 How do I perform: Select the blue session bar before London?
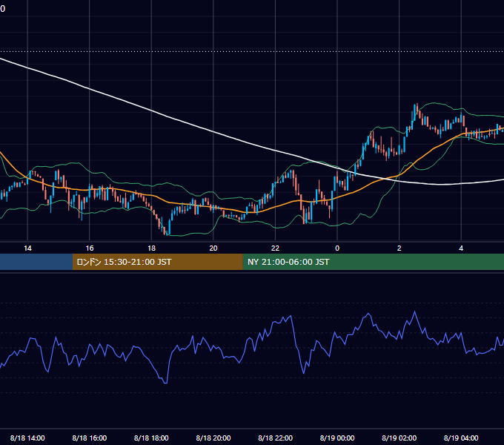[x=36, y=262]
